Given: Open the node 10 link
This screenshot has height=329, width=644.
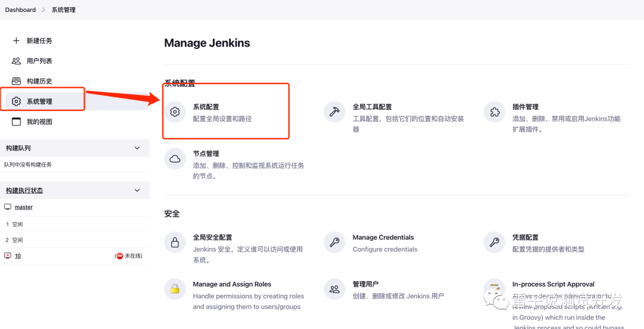Looking at the screenshot, I should (x=18, y=256).
